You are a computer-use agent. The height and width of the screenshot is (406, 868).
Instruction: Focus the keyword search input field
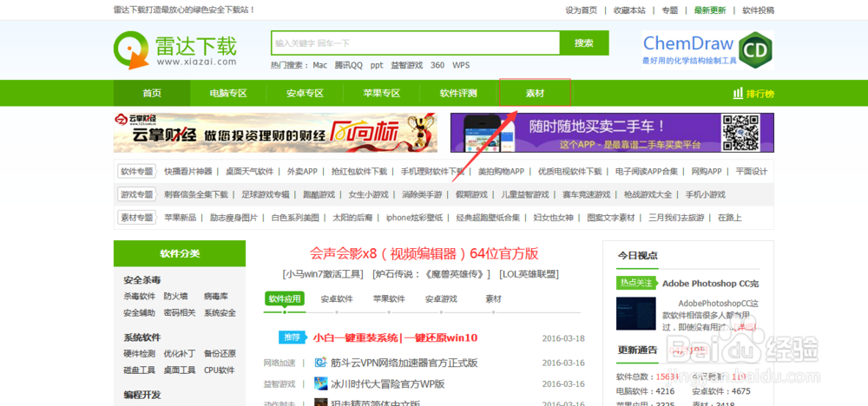coord(416,43)
